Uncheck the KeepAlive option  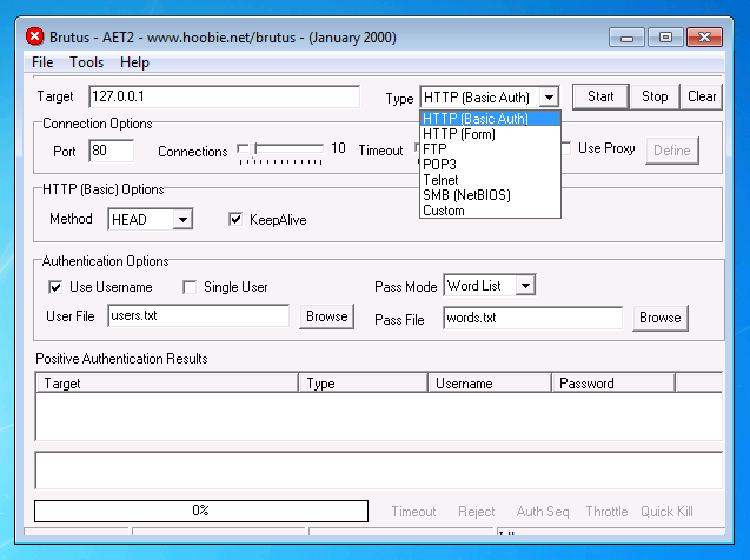pyautogui.click(x=236, y=219)
